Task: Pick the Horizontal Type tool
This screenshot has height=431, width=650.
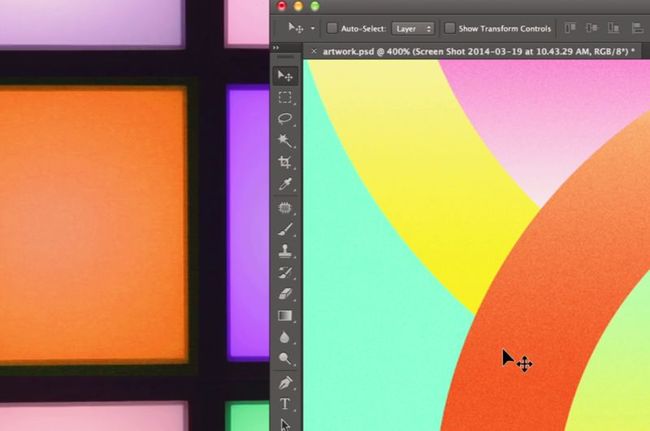Action: click(286, 404)
